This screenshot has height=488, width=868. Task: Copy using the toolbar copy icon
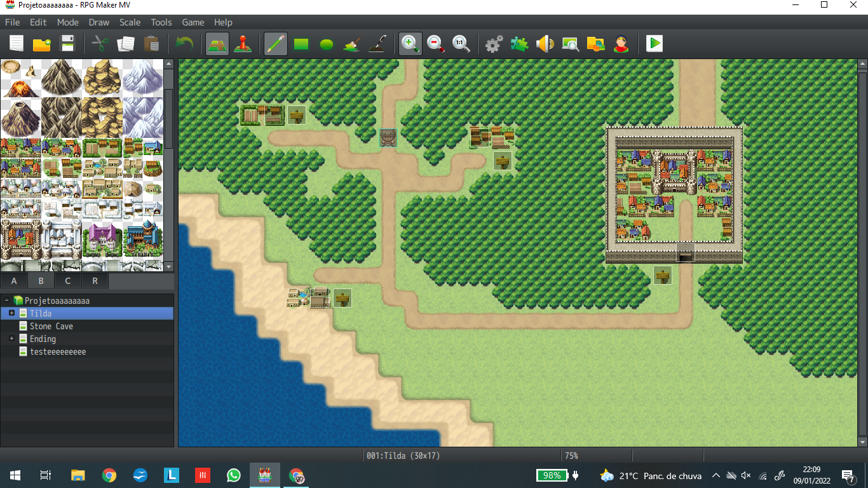click(126, 44)
